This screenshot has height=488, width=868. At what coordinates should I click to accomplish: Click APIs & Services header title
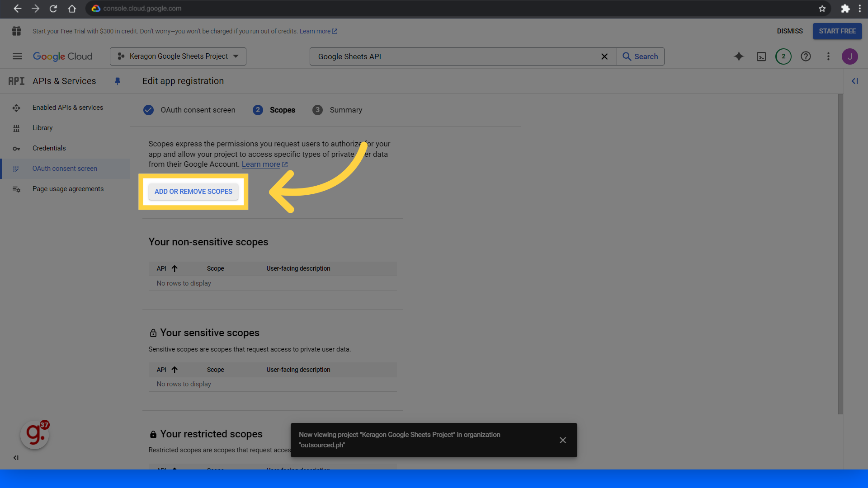(64, 81)
